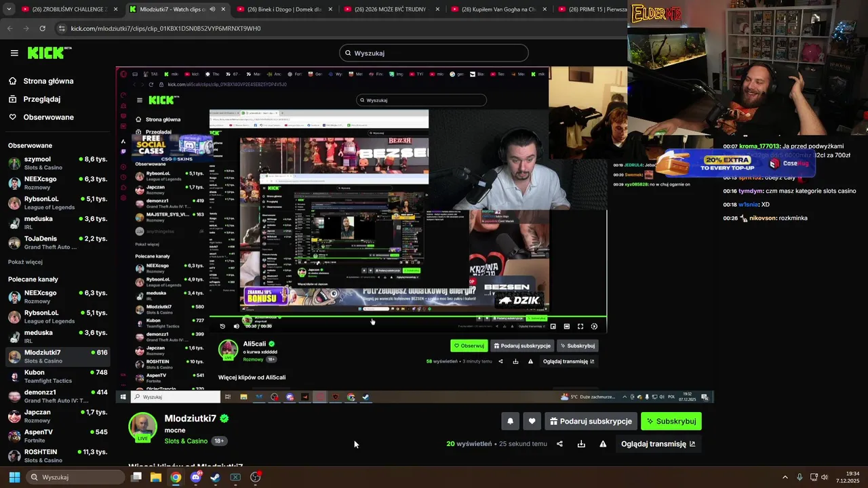This screenshot has height=488, width=868.
Task: Toggle clip player fullscreen
Action: tap(580, 326)
